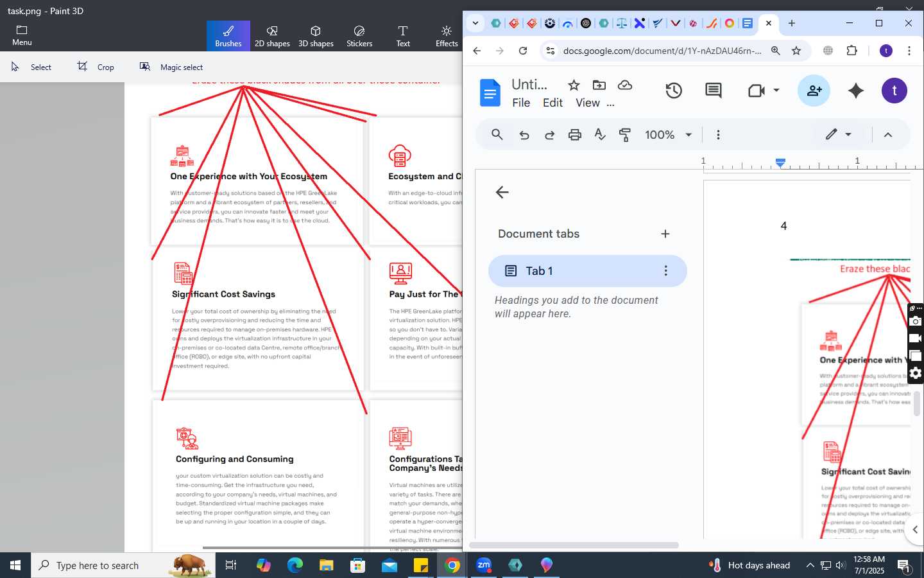Image resolution: width=924 pixels, height=578 pixels.
Task: Show more Docs toolbar options
Action: 718,134
